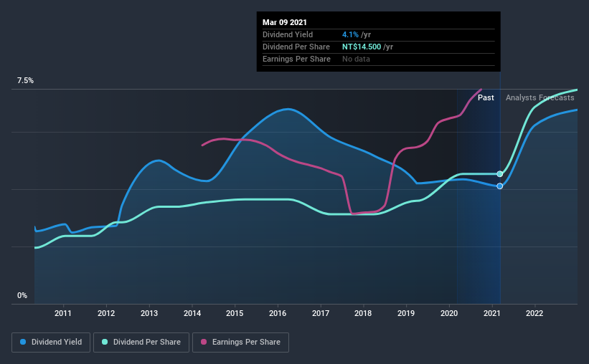Image resolution: width=589 pixels, height=364 pixels.
Task: Click the blue Dividend Yield legend dot
Action: (23, 342)
